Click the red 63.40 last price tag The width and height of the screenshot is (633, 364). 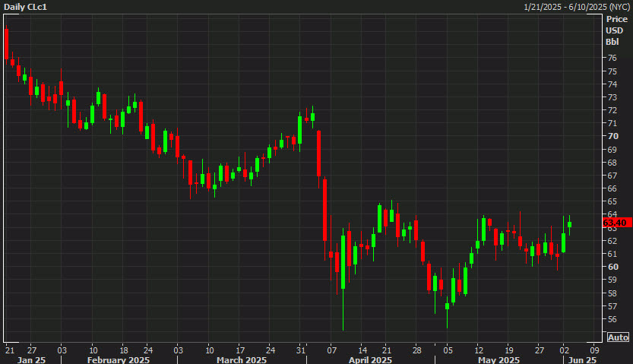(x=617, y=223)
